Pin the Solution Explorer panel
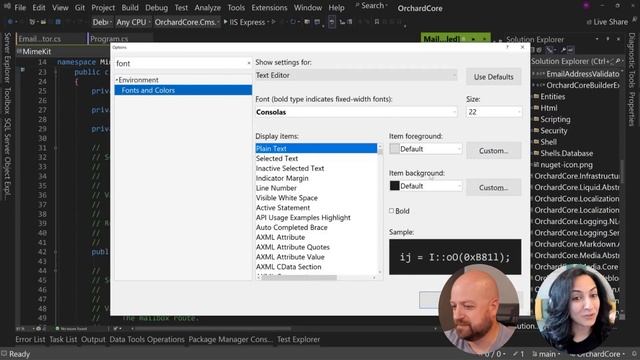 [608, 39]
